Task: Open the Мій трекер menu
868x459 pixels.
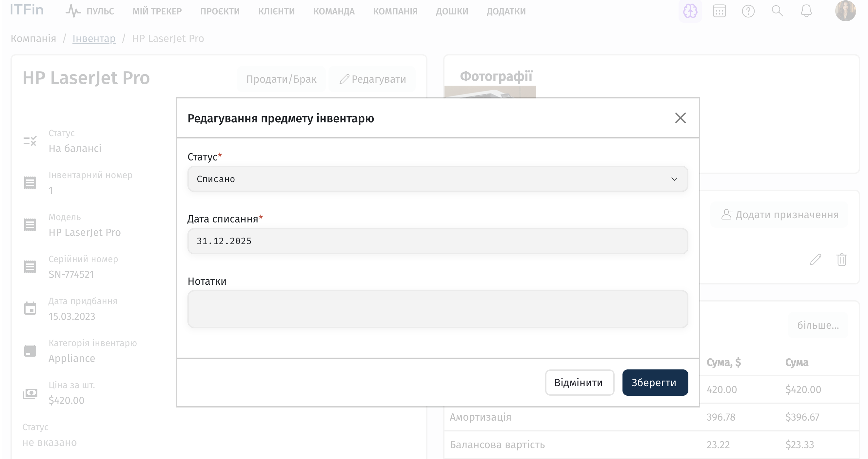Action: pyautogui.click(x=157, y=11)
